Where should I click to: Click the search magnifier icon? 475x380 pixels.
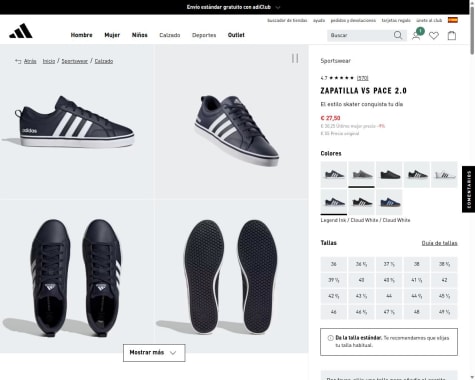pyautogui.click(x=398, y=35)
